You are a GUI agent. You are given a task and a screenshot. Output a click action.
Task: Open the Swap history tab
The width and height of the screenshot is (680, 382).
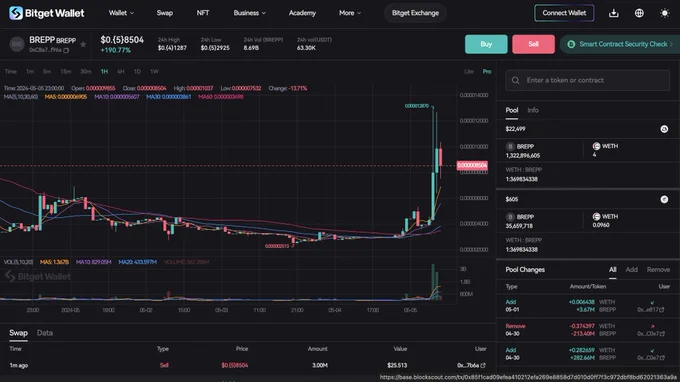[18, 333]
